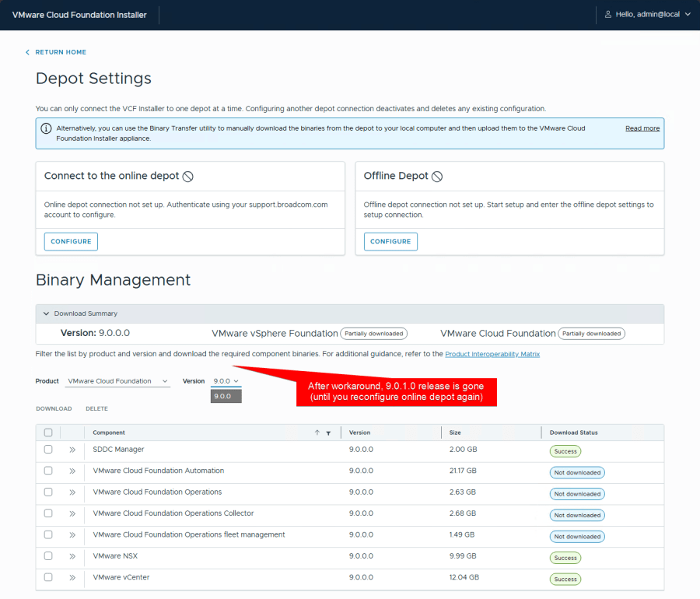Expand details for SDDC Manager row
This screenshot has height=599, width=700.
[x=72, y=450]
